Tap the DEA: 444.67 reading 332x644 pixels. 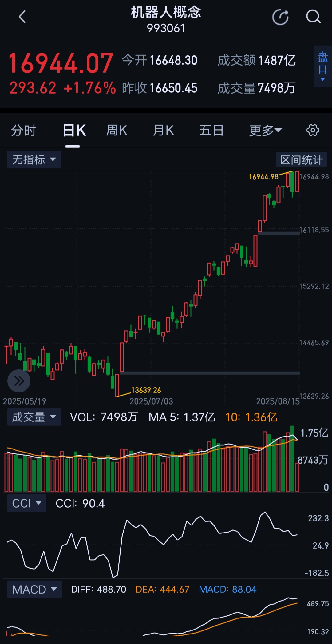pyautogui.click(x=162, y=589)
